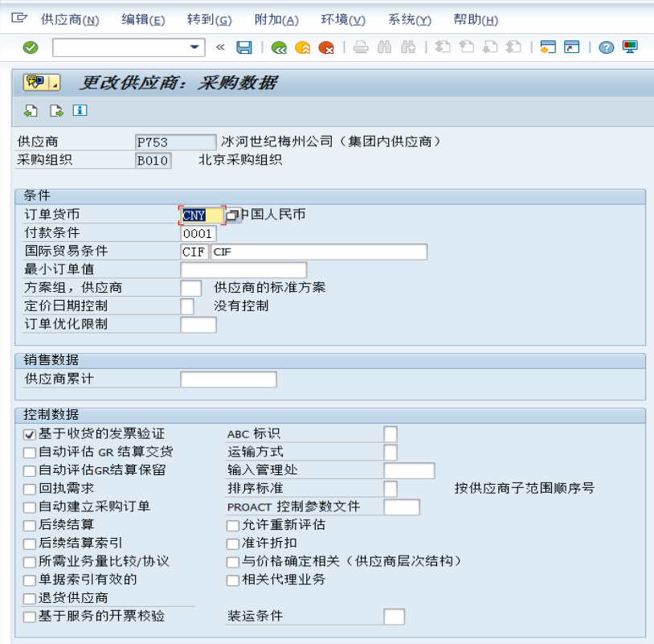Screen dimensions: 654x644
Task: Check 自动评估GR结算保留 checkbox
Action: [29, 471]
